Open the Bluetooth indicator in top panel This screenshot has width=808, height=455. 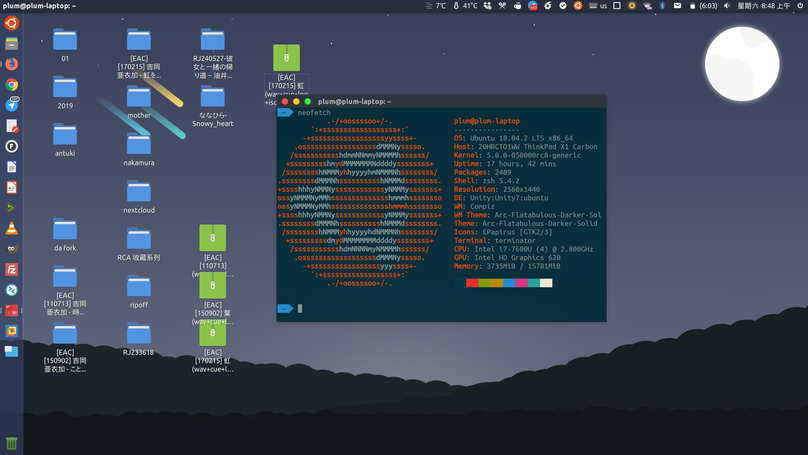662,6
